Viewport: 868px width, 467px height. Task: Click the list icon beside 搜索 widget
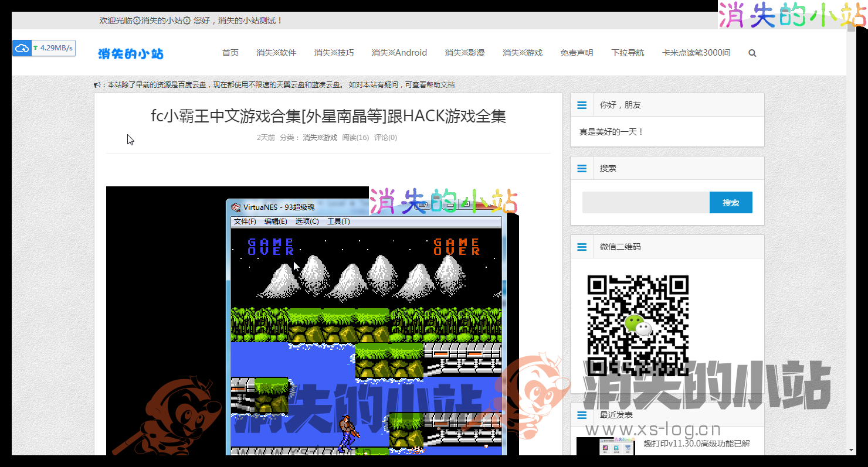coord(582,168)
